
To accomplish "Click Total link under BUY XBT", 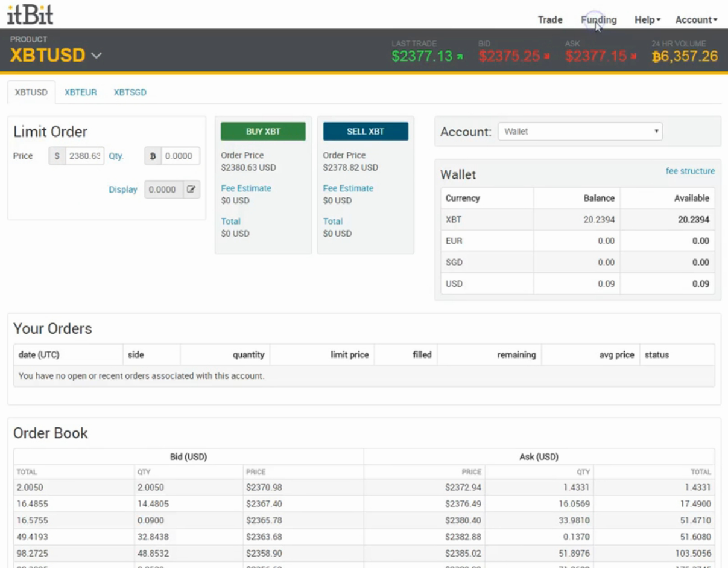I will [x=230, y=222].
